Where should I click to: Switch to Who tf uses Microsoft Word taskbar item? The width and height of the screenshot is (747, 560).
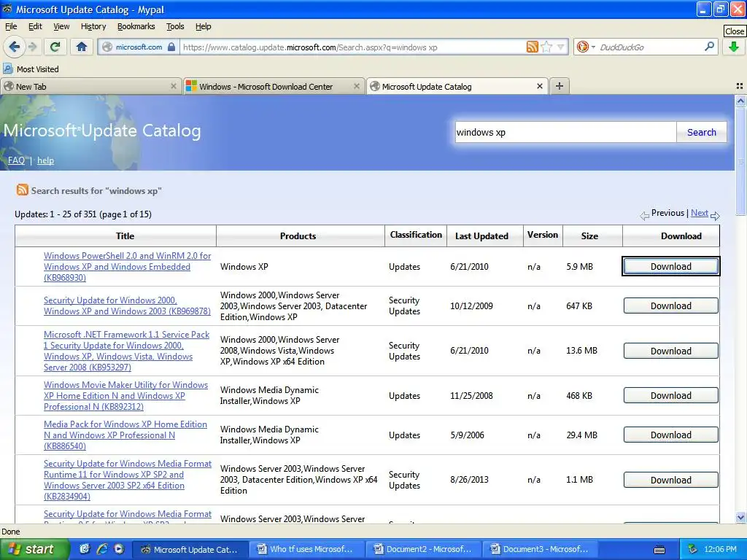pos(307,549)
